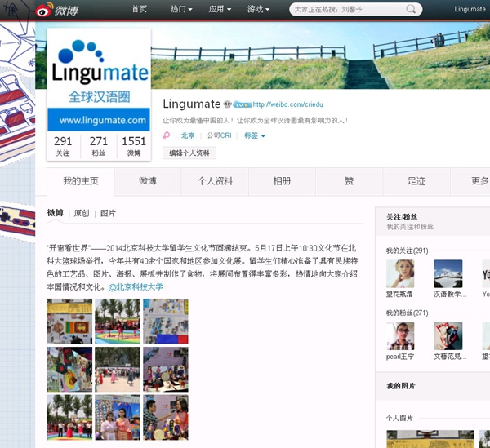Click the female gender icon in profile
Image resolution: width=490 pixels, height=448 pixels.
point(167,135)
